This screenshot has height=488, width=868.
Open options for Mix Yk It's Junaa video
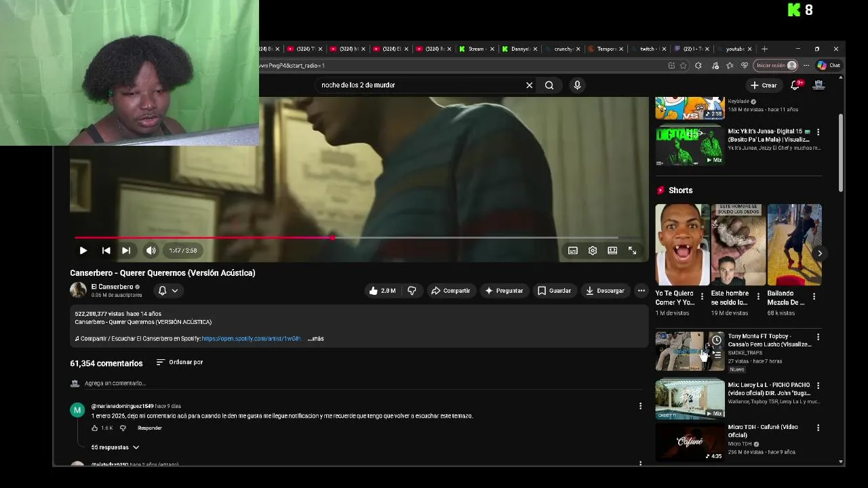click(818, 132)
